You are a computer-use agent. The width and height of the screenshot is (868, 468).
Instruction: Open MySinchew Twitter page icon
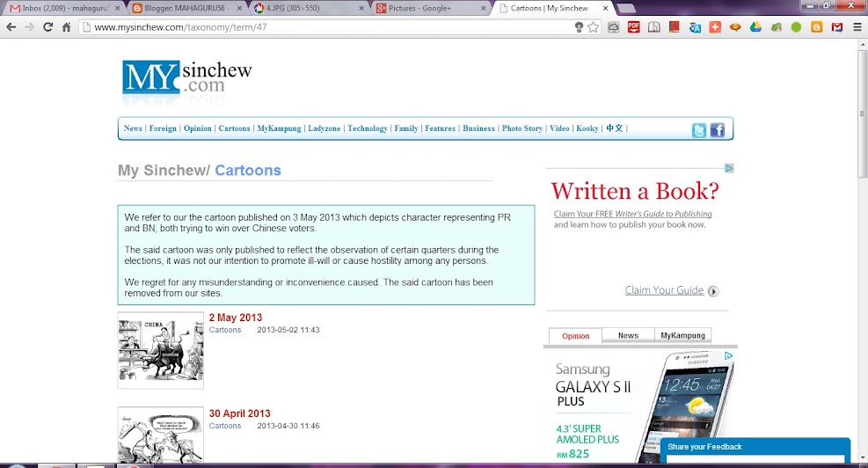coord(699,130)
